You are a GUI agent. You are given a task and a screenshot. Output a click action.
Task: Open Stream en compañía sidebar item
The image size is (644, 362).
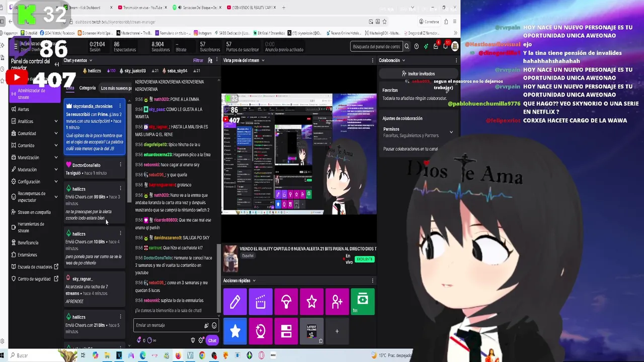click(34, 212)
